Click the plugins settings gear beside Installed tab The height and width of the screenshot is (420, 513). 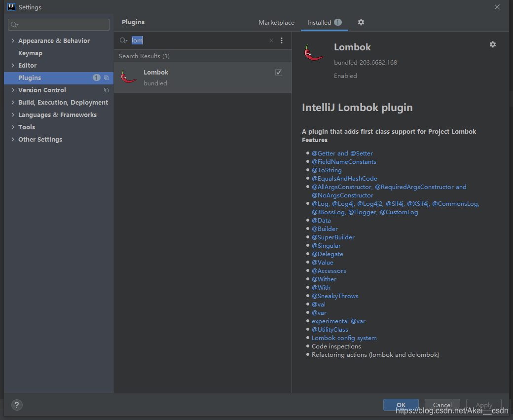pyautogui.click(x=361, y=22)
